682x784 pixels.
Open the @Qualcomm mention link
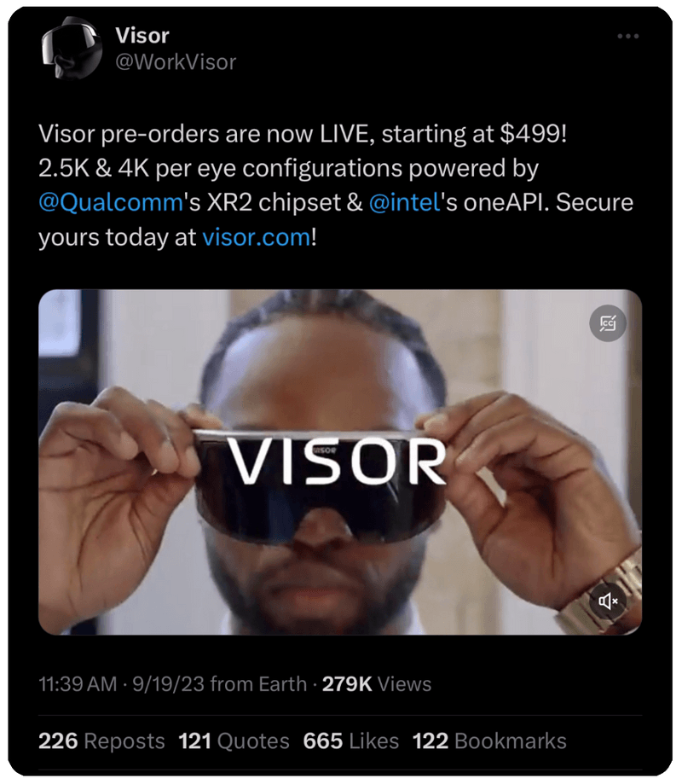tap(111, 202)
